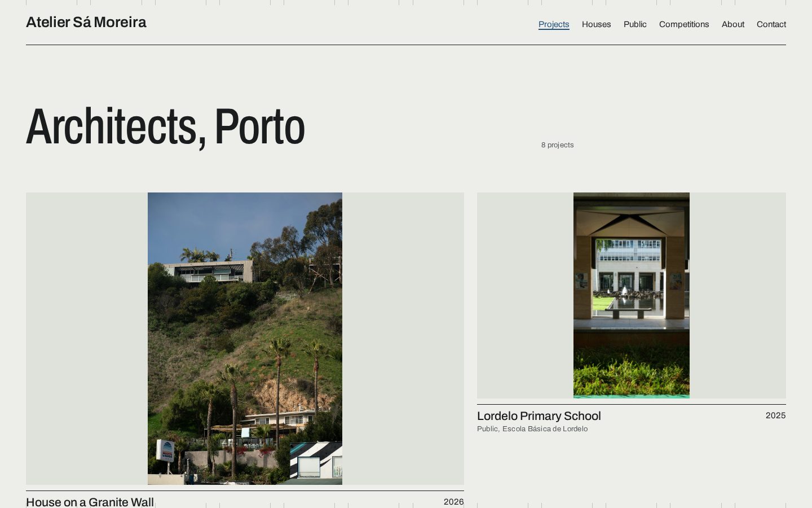Open the About page
Screen dimensions: 812x508
pyautogui.click(x=733, y=24)
